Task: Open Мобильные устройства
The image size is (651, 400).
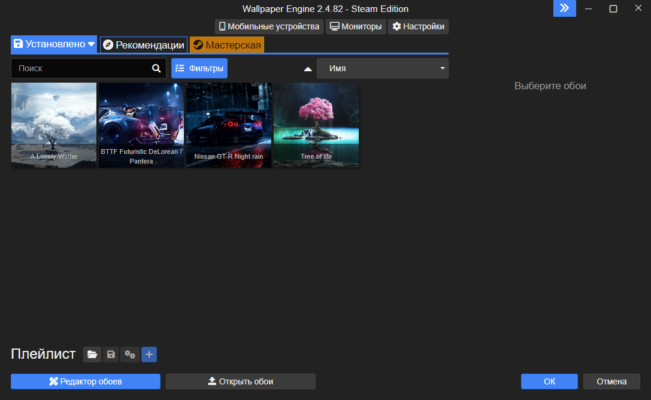Action: (269, 27)
